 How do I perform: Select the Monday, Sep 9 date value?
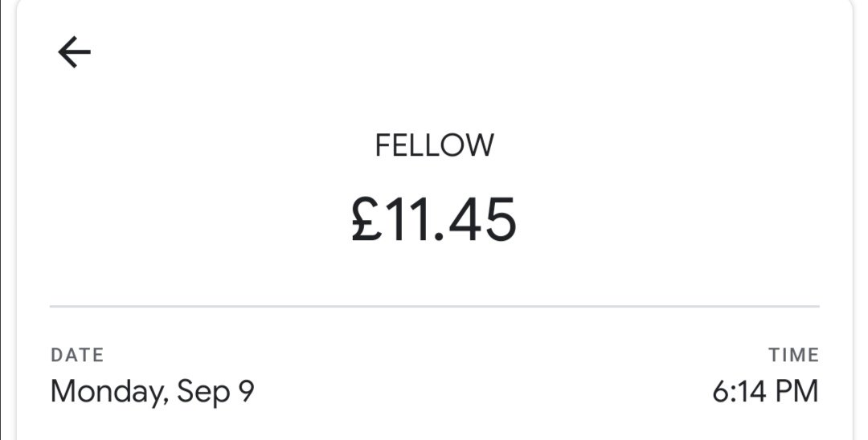pos(153,392)
